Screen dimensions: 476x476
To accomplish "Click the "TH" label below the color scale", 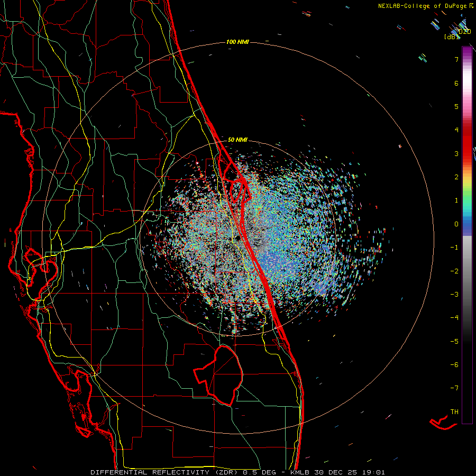I will click(x=454, y=411).
